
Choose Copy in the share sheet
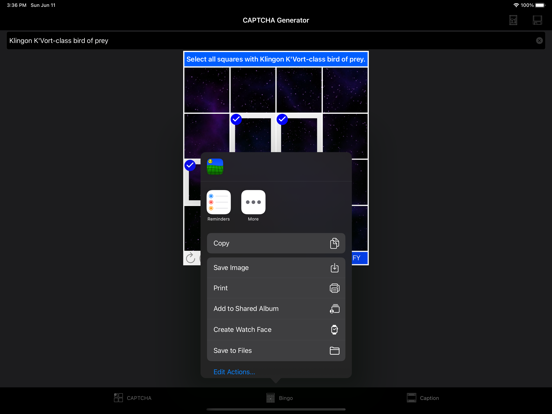pyautogui.click(x=276, y=243)
